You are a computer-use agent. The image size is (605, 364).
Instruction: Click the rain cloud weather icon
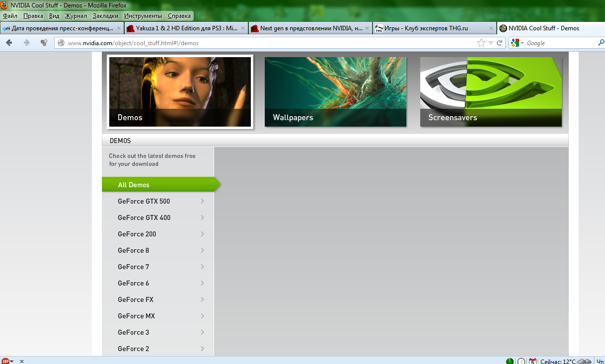click(585, 361)
